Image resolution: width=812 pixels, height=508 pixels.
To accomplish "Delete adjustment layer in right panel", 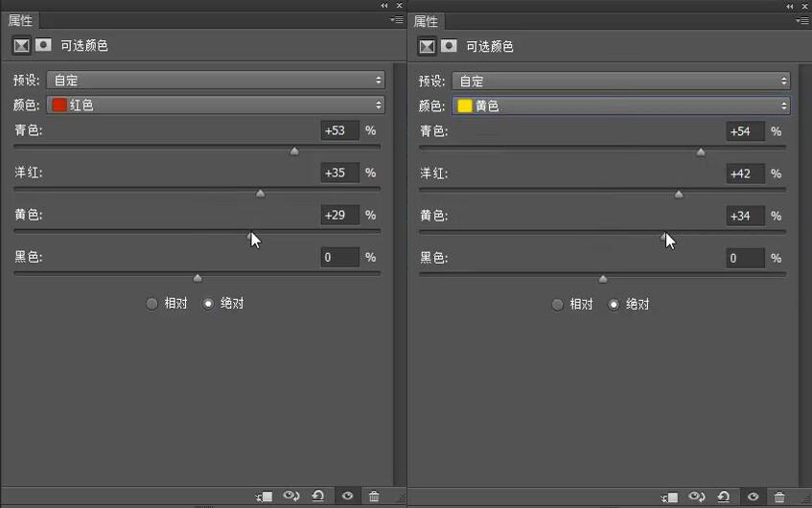I will click(779, 497).
